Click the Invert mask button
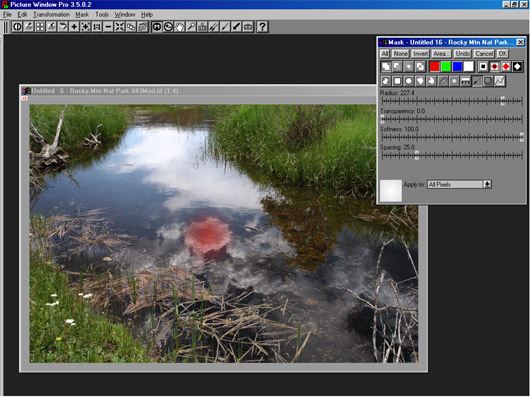 pyautogui.click(x=420, y=54)
